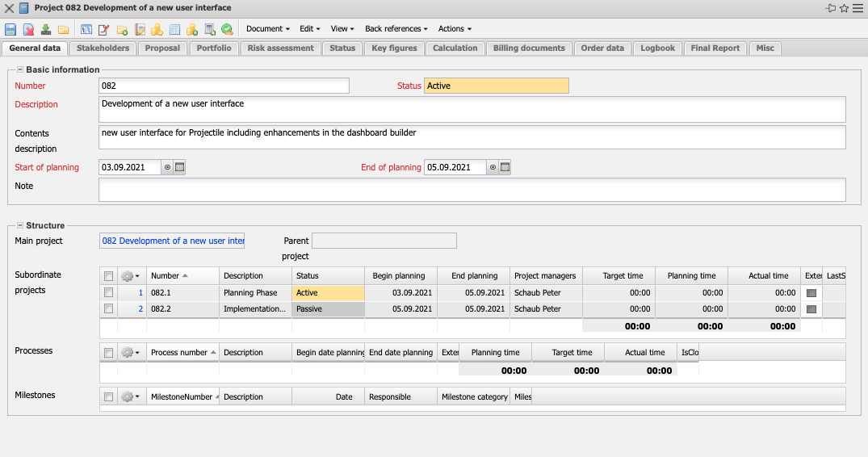Collapse the Basic information section
Image resolution: width=868 pixels, height=457 pixels.
tap(20, 70)
